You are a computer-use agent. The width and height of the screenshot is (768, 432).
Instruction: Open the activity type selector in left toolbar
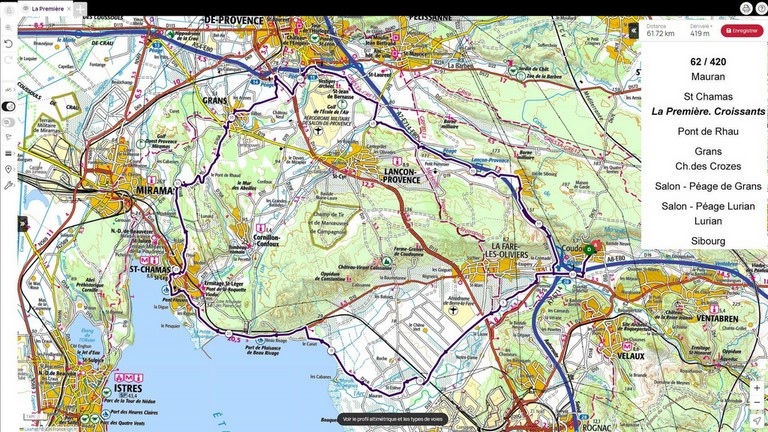coord(8,88)
